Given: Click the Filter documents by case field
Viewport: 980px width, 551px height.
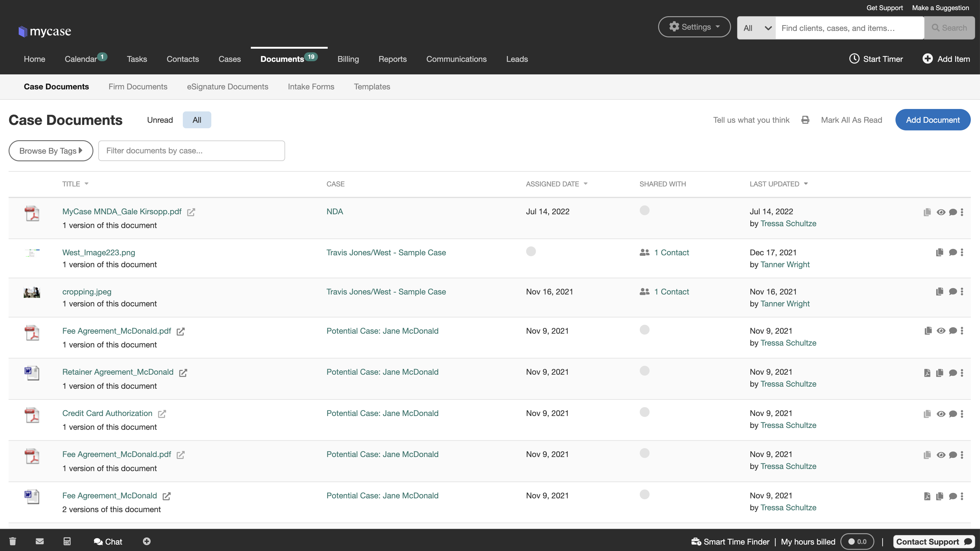Looking at the screenshot, I should pos(191,151).
